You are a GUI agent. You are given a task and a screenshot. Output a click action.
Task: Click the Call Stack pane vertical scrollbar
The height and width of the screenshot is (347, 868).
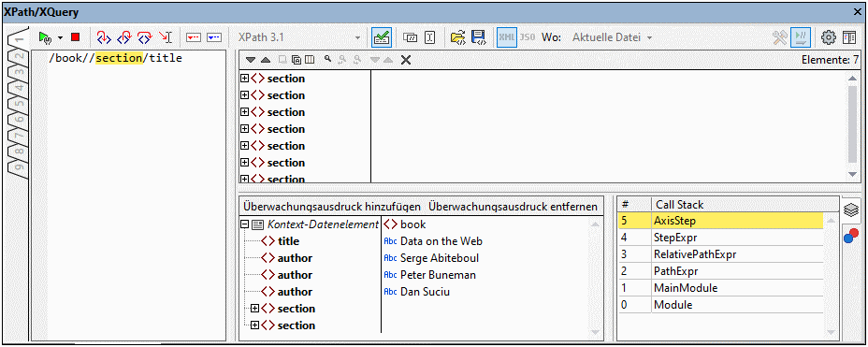click(x=831, y=276)
